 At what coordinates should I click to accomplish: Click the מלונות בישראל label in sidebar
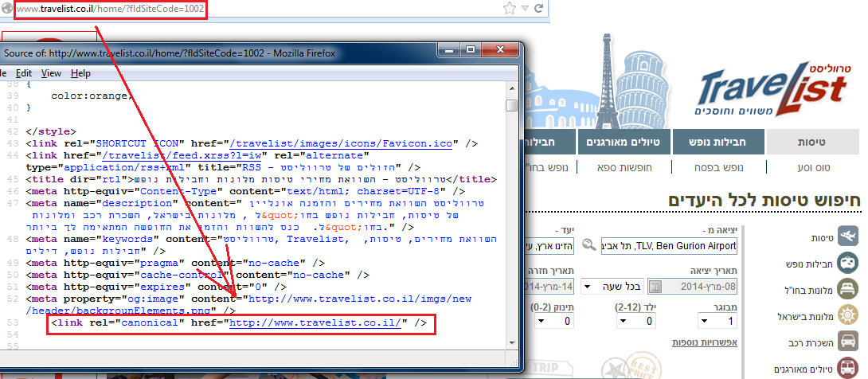803,316
